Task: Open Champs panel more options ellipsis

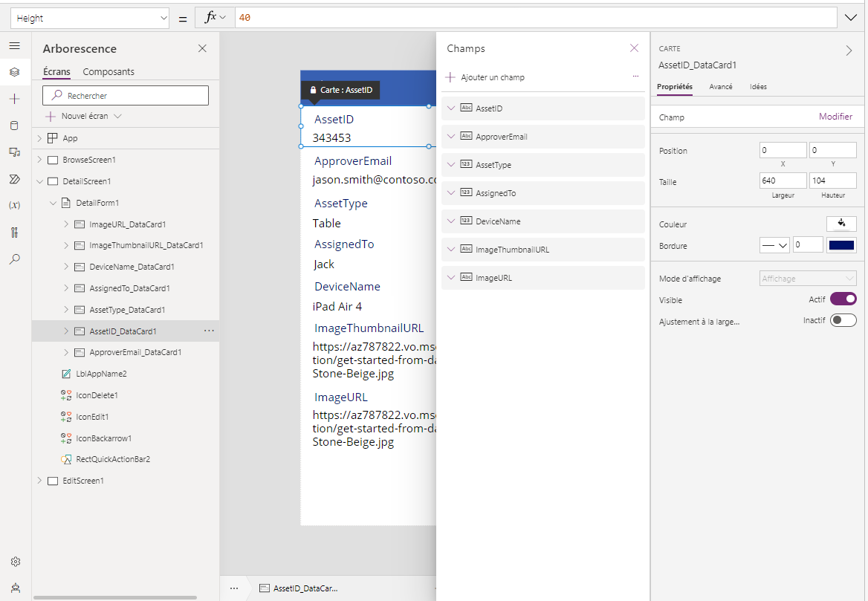Action: (635, 77)
